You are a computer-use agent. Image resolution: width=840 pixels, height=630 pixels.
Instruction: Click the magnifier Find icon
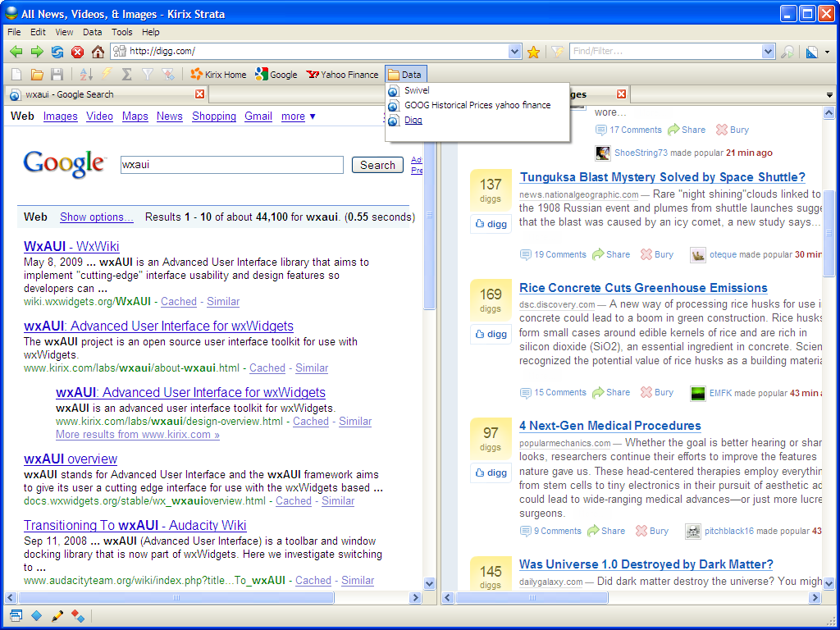point(787,52)
